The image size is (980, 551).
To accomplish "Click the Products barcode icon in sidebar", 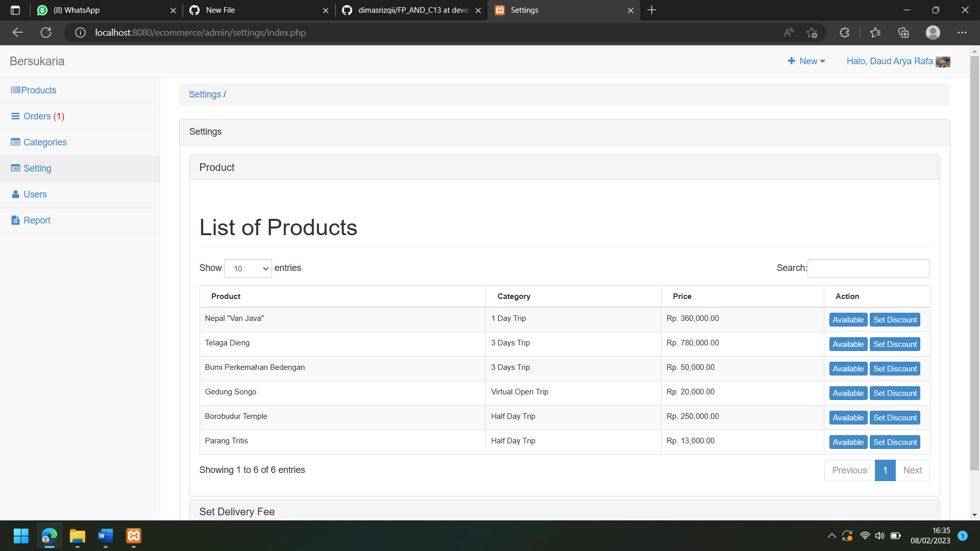I will 15,90.
